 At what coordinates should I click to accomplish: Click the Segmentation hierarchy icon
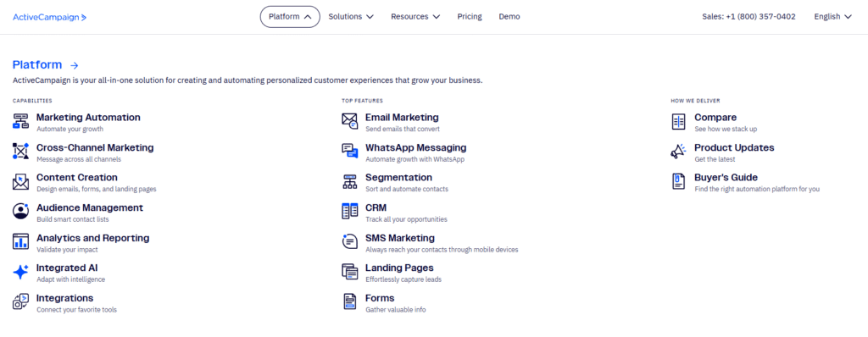(350, 181)
